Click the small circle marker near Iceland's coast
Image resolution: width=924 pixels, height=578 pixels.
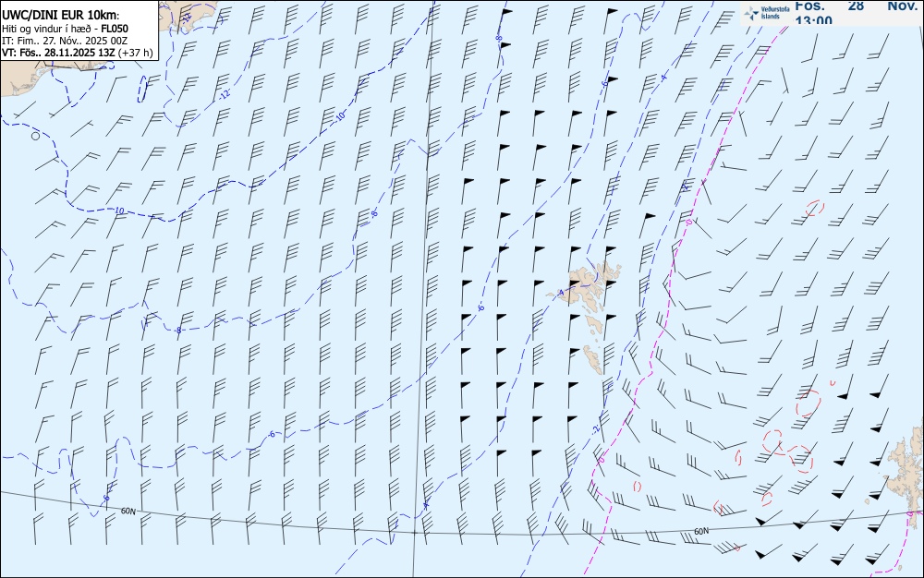(35, 136)
